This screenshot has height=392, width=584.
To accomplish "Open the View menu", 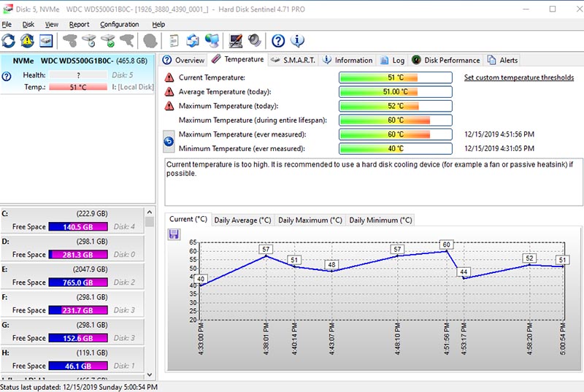I will [52, 24].
